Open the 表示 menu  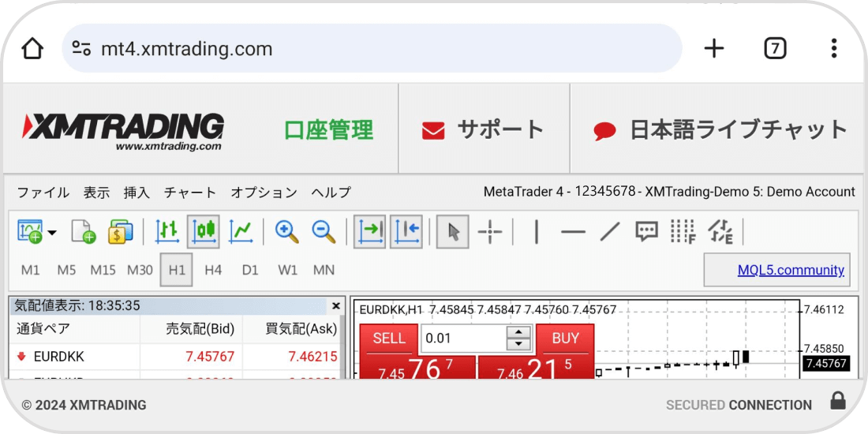coord(96,193)
